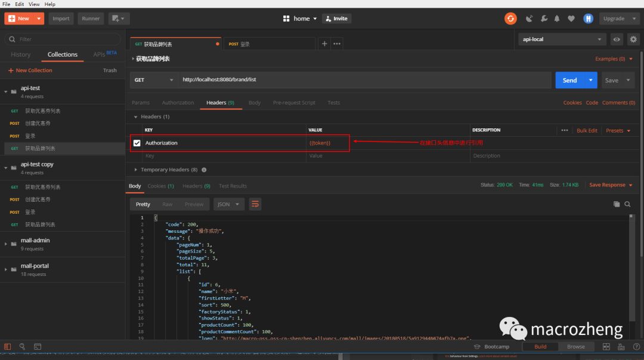The image size is (644, 360).
Task: Open environment management gear icon
Action: click(x=633, y=39)
